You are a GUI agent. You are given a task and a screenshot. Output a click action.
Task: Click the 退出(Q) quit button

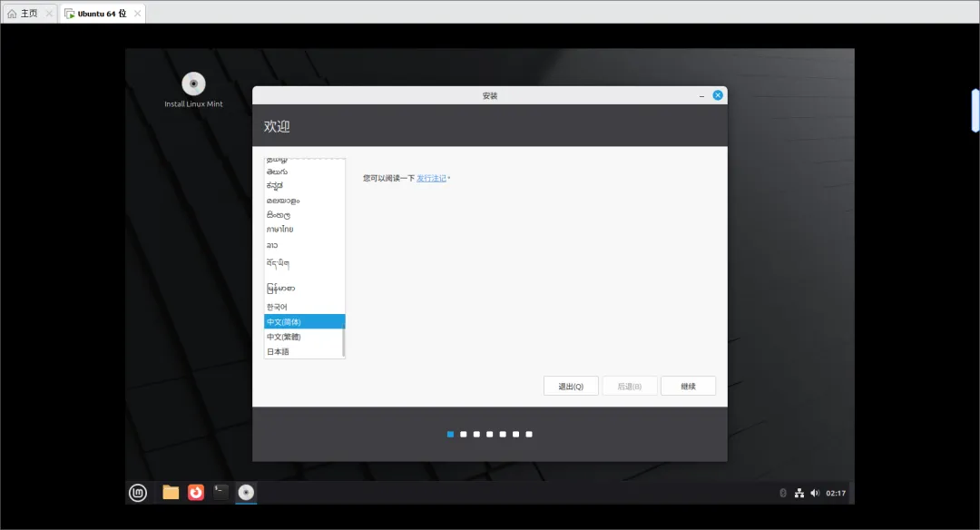pyautogui.click(x=571, y=387)
